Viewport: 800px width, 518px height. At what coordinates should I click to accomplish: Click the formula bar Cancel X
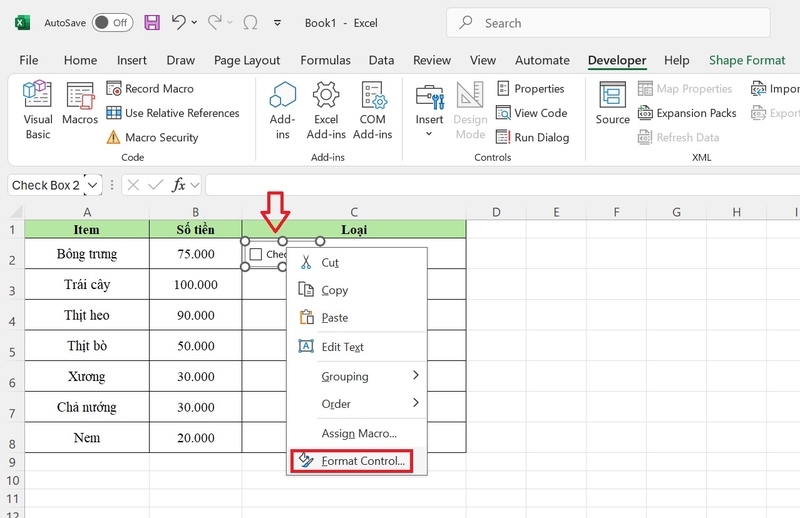pos(133,185)
